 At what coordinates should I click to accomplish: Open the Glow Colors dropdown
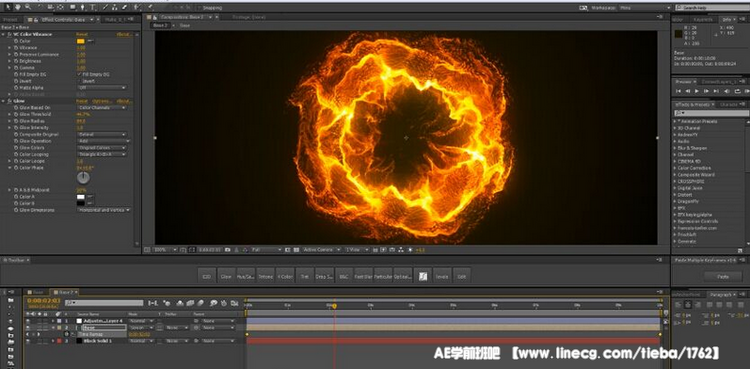(x=102, y=148)
